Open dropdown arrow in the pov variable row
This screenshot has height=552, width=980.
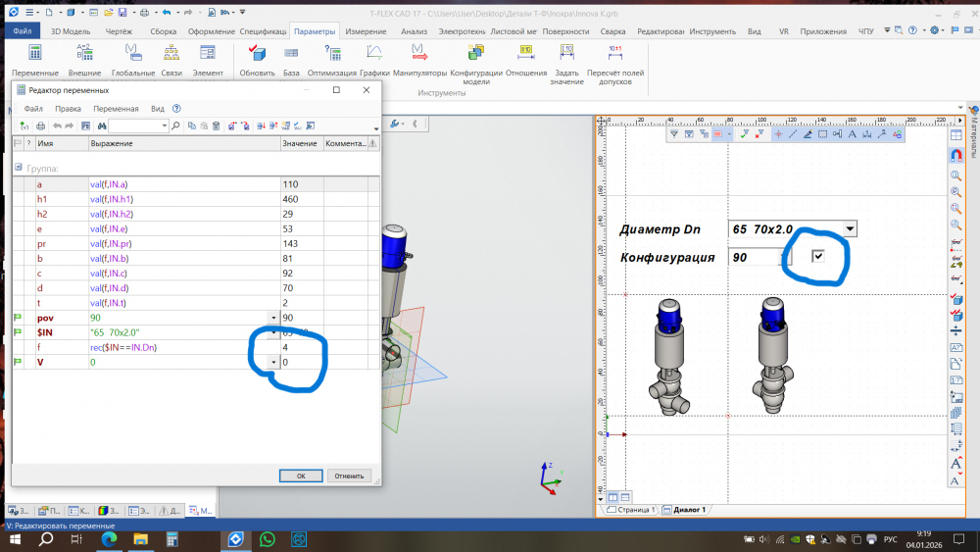click(272, 319)
